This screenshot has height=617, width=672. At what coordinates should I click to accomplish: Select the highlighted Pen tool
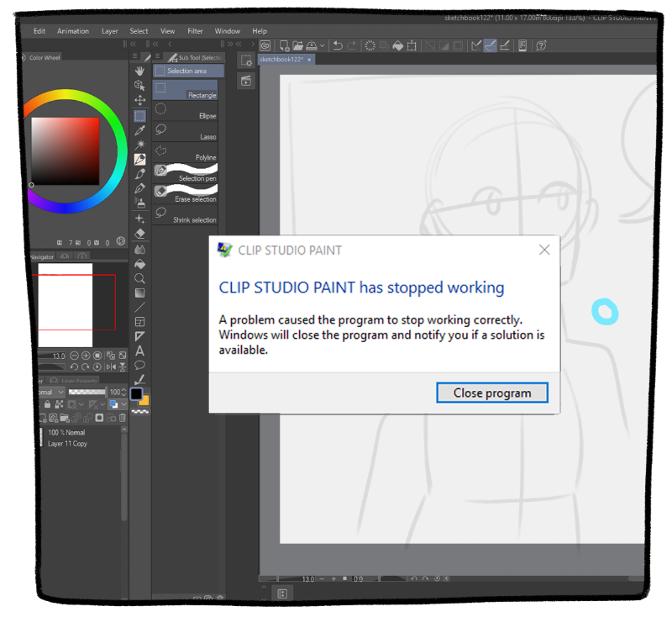click(x=139, y=160)
